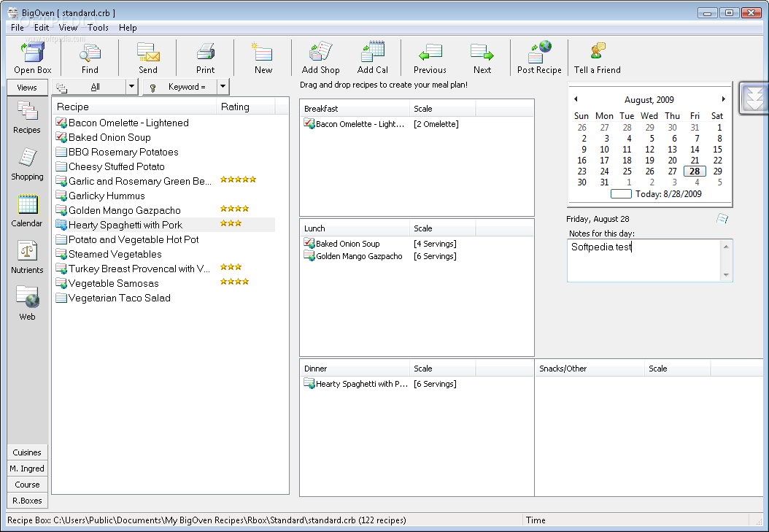769x532 pixels.
Task: Click the Course button
Action: 27,485
